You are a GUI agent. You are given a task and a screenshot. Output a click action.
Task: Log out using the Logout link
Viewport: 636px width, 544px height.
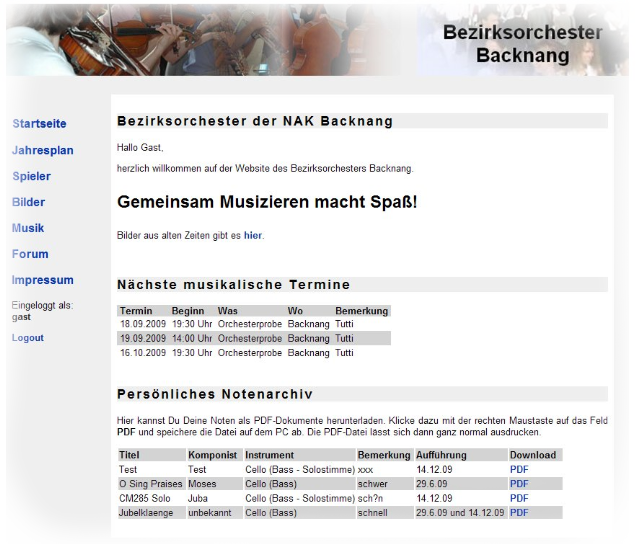[x=27, y=338]
